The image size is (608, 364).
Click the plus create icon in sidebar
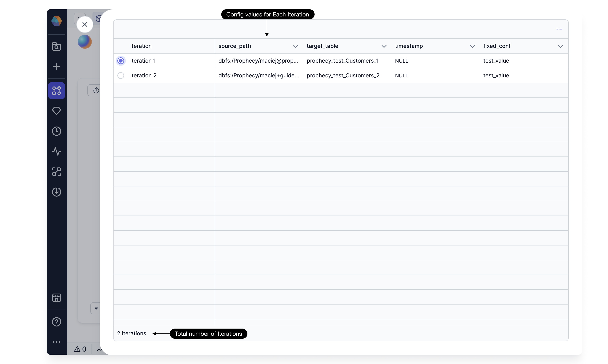[x=56, y=67]
